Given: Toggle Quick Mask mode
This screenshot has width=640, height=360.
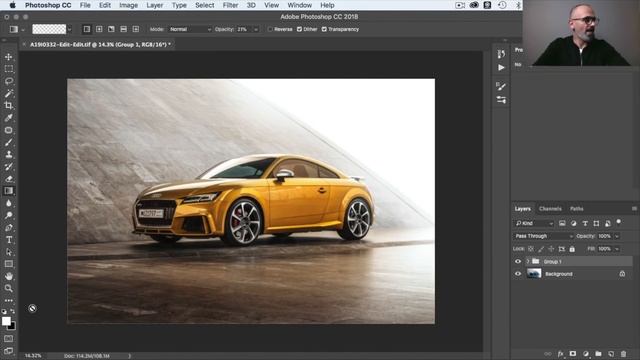Looking at the screenshot, I should (9, 338).
